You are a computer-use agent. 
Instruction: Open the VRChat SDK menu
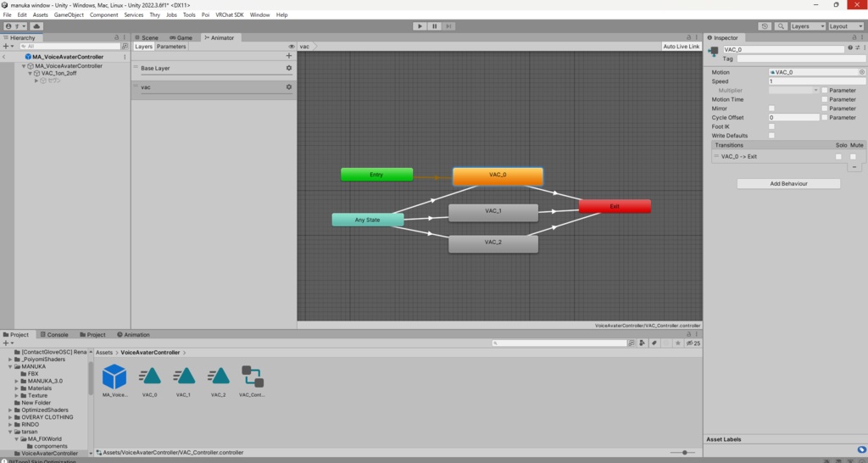point(229,15)
